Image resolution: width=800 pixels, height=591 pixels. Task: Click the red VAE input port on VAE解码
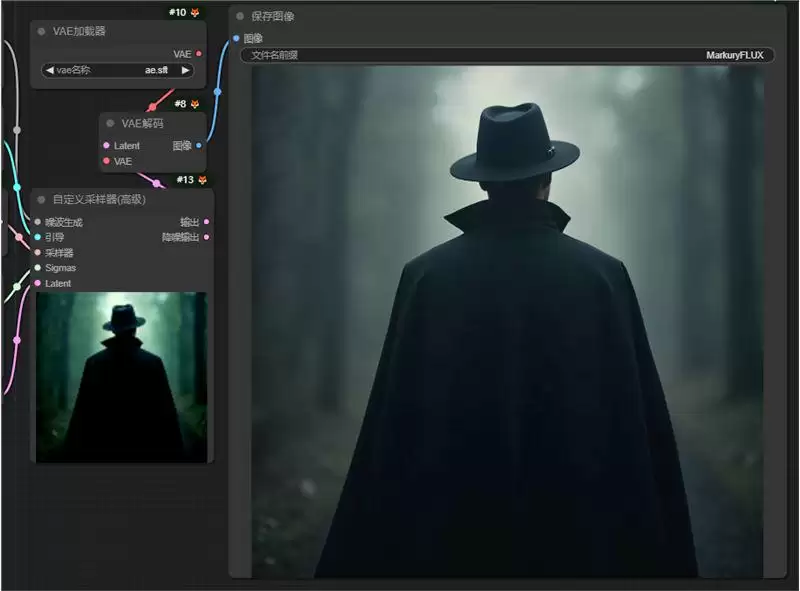pos(106,161)
